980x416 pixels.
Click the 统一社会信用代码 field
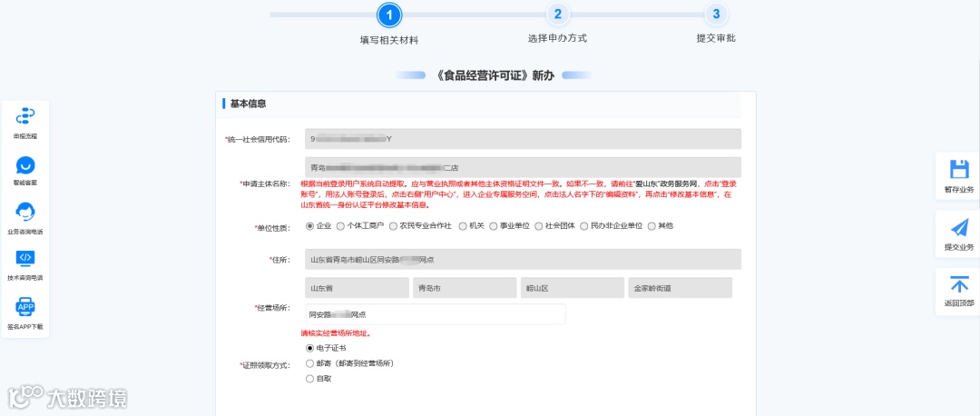tap(524, 139)
